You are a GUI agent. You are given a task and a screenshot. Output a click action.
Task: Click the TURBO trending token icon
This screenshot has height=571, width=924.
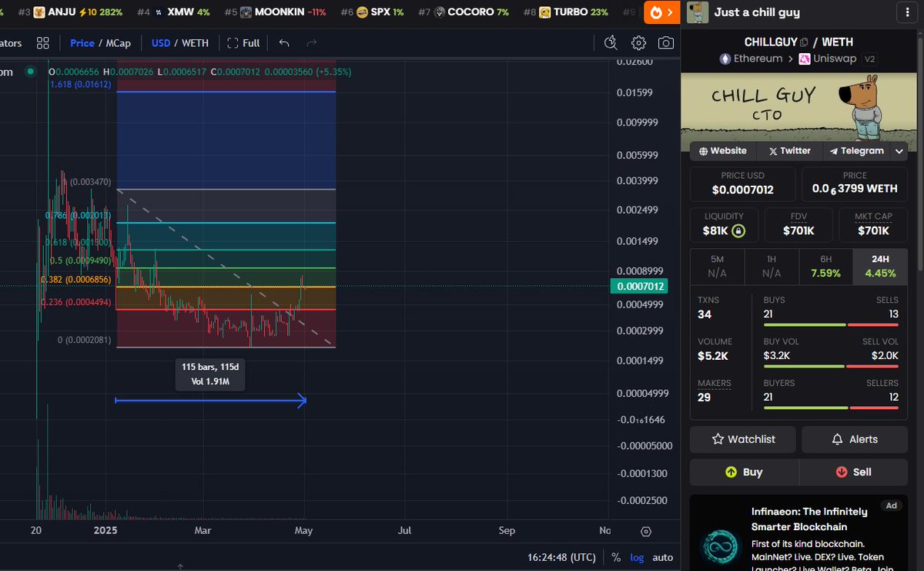coord(544,12)
